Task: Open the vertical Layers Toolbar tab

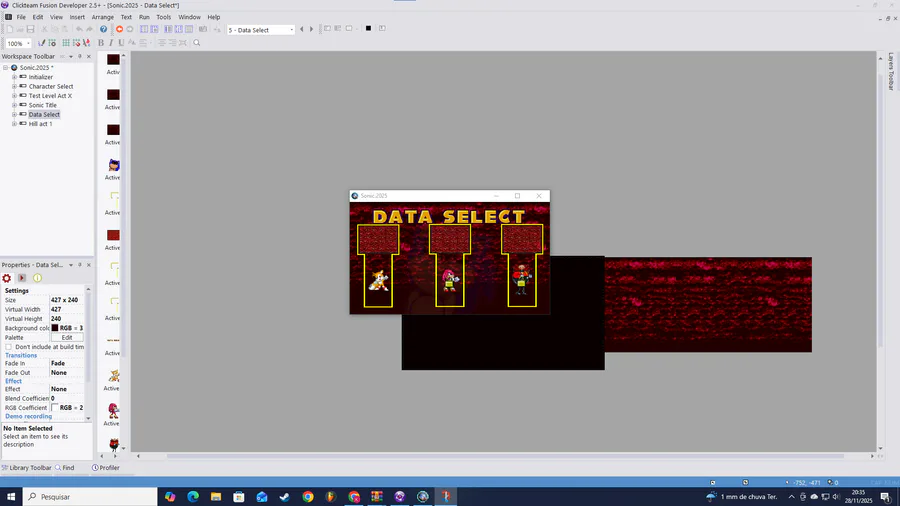Action: point(891,71)
